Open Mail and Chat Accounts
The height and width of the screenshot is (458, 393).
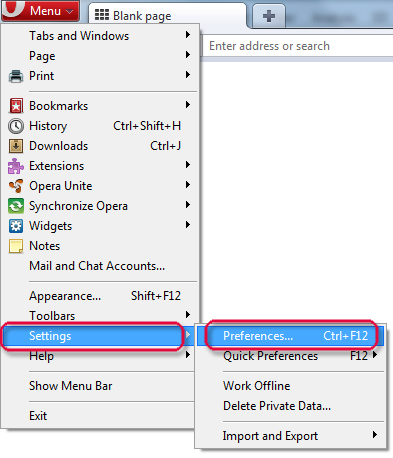100,266
